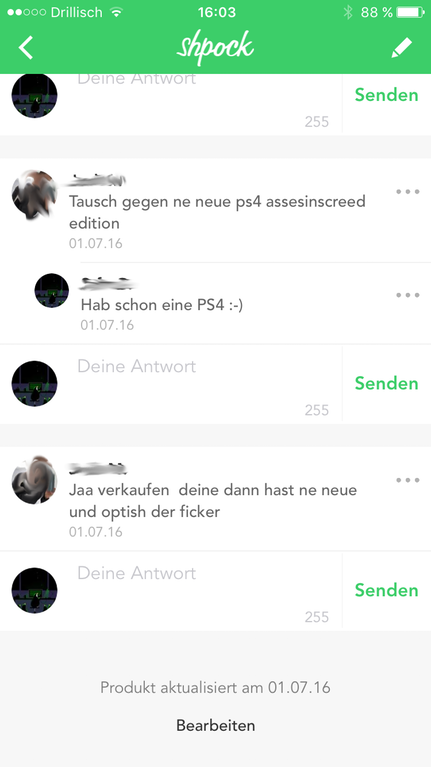Image resolution: width=431 pixels, height=767 pixels.
Task: Open options dots for 'Jaa verkaufen' comment
Action: tap(408, 480)
